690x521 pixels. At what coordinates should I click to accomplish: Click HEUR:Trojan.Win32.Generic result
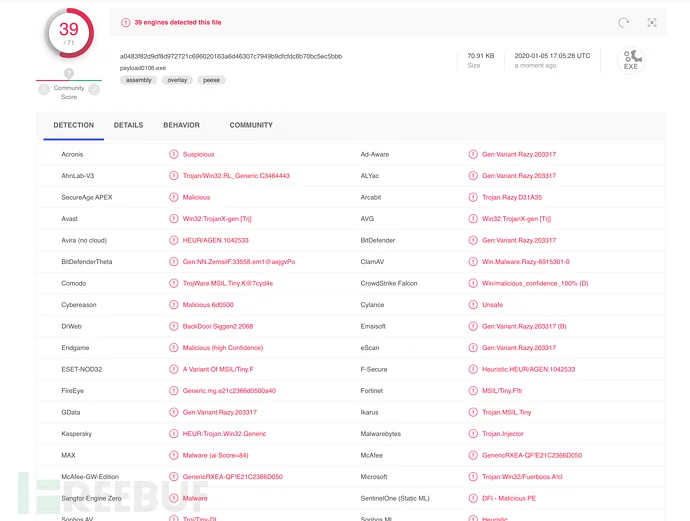224,433
